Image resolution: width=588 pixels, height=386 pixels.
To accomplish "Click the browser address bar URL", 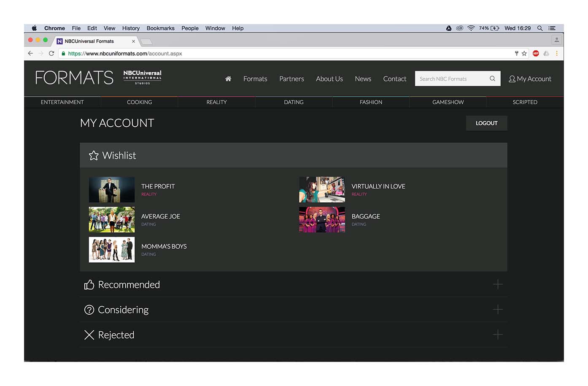I will click(x=125, y=54).
